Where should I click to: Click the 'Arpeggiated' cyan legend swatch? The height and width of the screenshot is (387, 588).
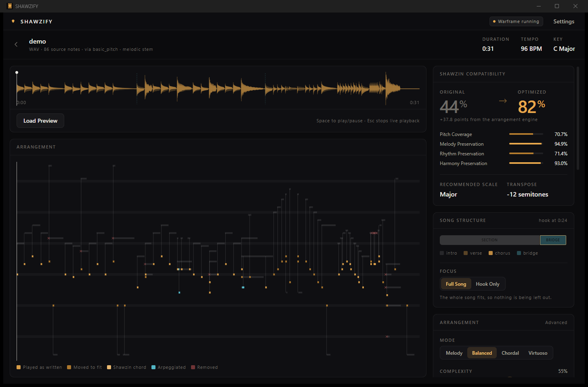pyautogui.click(x=153, y=367)
